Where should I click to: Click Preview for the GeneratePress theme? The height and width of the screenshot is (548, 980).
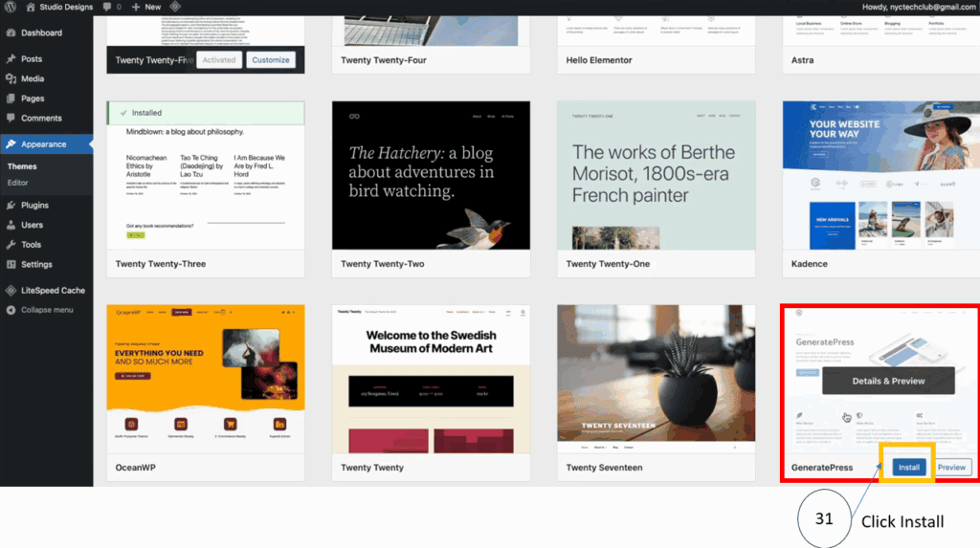tap(951, 468)
